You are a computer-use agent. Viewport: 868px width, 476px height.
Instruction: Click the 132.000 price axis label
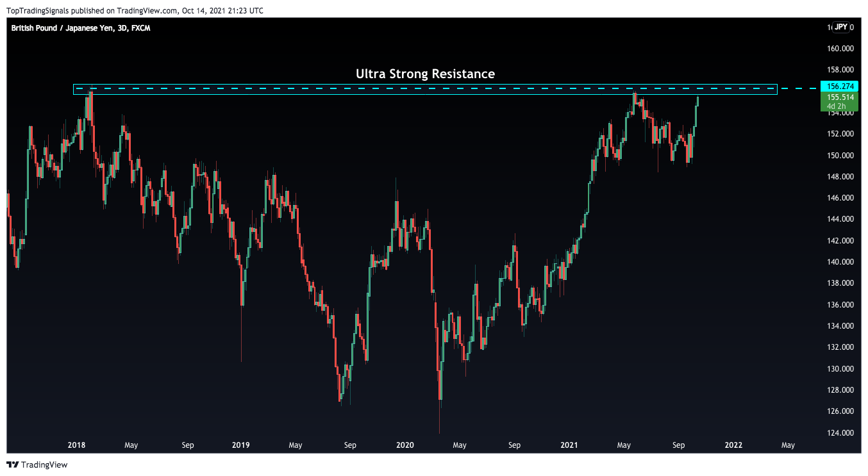pyautogui.click(x=840, y=347)
